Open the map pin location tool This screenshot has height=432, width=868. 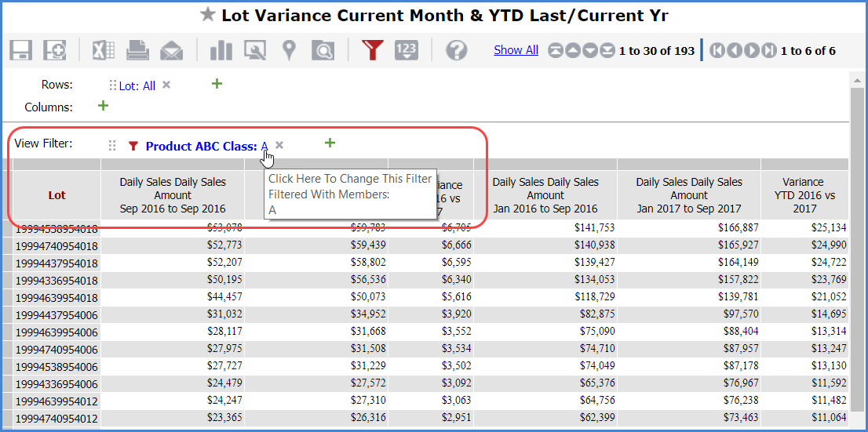pos(290,50)
